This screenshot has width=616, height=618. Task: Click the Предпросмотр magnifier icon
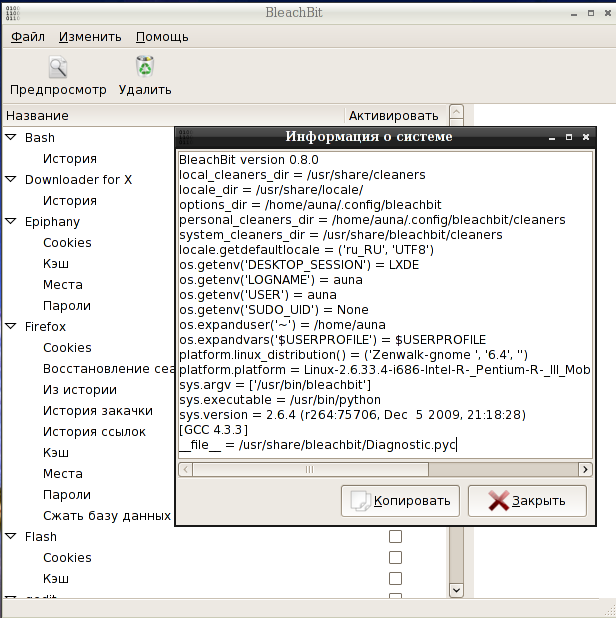pos(58,67)
